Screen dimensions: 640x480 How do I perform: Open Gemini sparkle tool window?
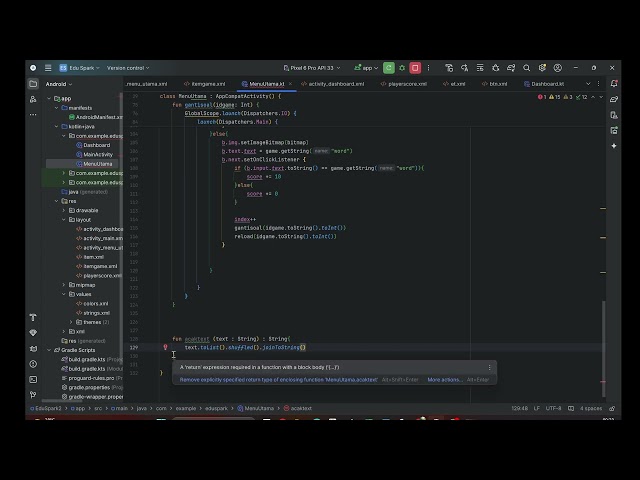point(614,146)
